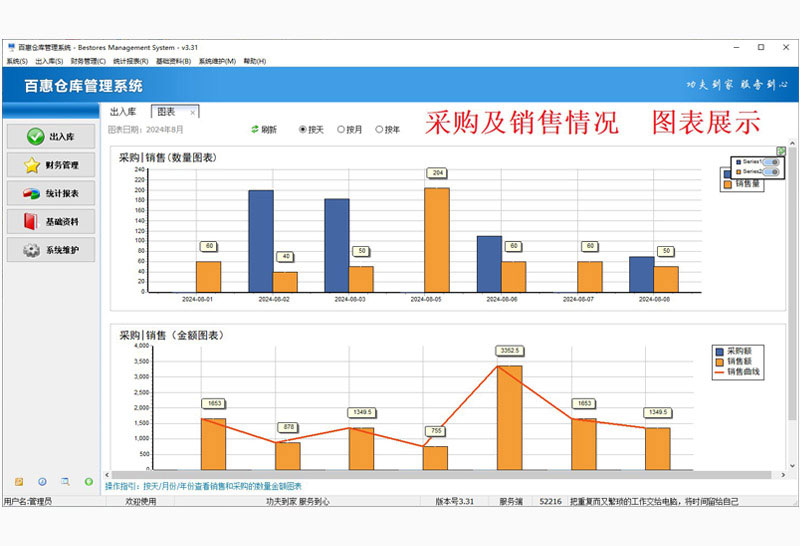Click the 755 data label on amount chart
800x546 pixels.
pos(436,431)
